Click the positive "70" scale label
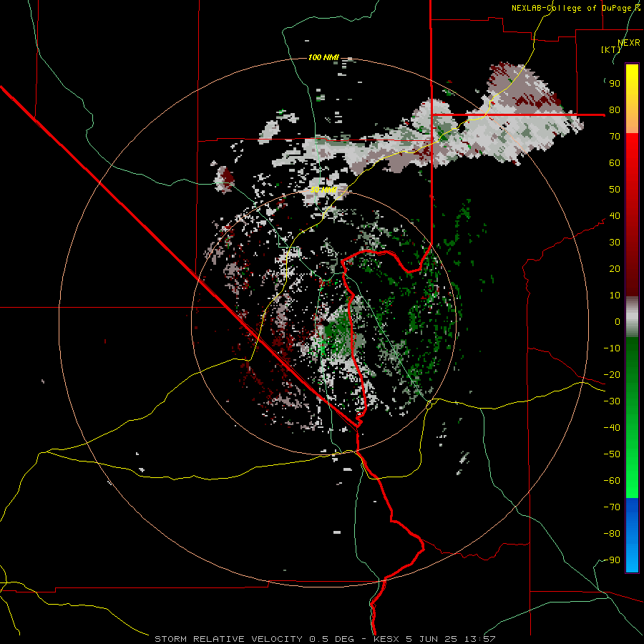The image size is (644, 644). pyautogui.click(x=615, y=137)
